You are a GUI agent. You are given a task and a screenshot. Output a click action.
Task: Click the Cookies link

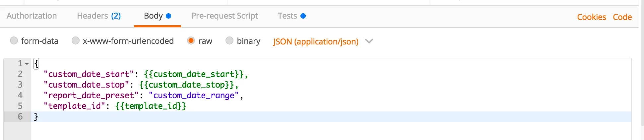click(592, 17)
